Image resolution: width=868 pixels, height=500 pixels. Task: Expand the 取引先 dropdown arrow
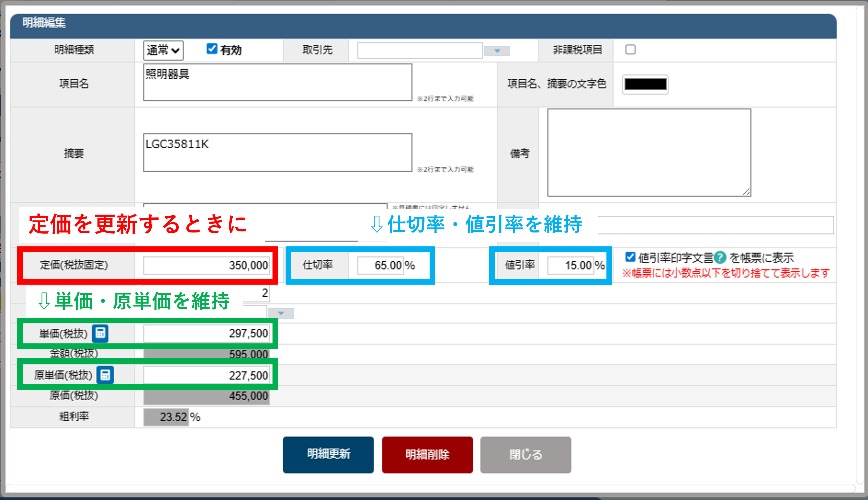pos(497,51)
